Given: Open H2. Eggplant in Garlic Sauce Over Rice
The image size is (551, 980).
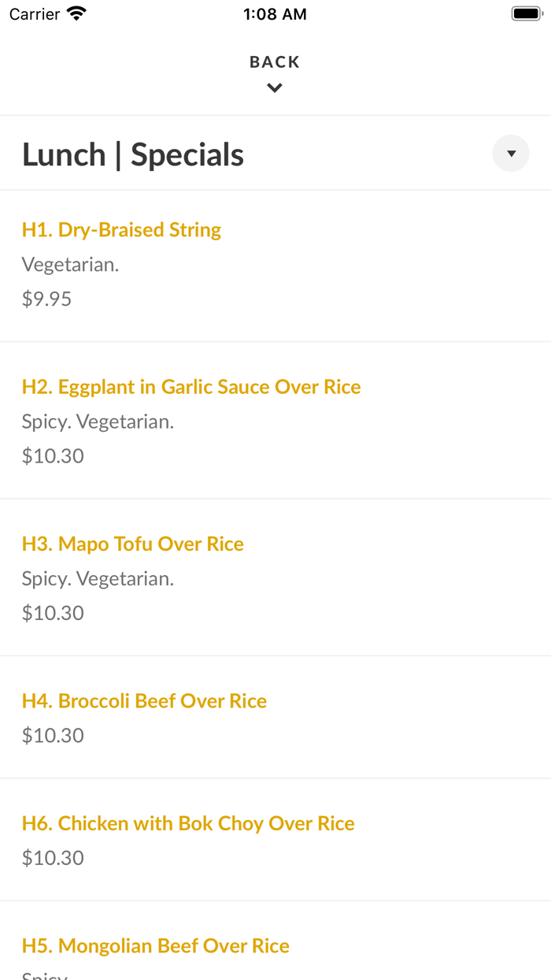Looking at the screenshot, I should tap(191, 387).
